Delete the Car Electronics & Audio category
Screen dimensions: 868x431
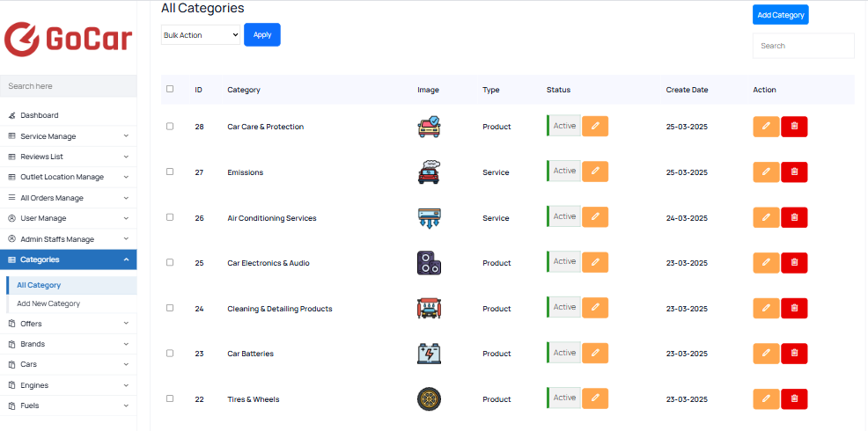pyautogui.click(x=794, y=263)
